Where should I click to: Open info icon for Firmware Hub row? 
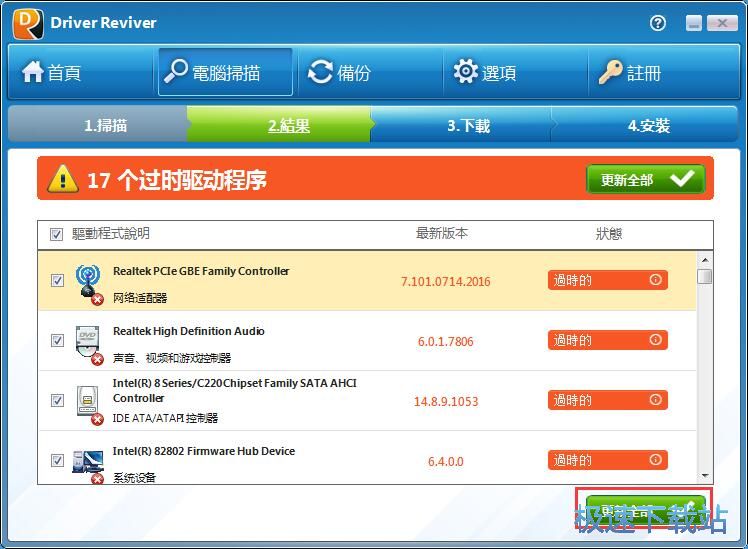[655, 460]
